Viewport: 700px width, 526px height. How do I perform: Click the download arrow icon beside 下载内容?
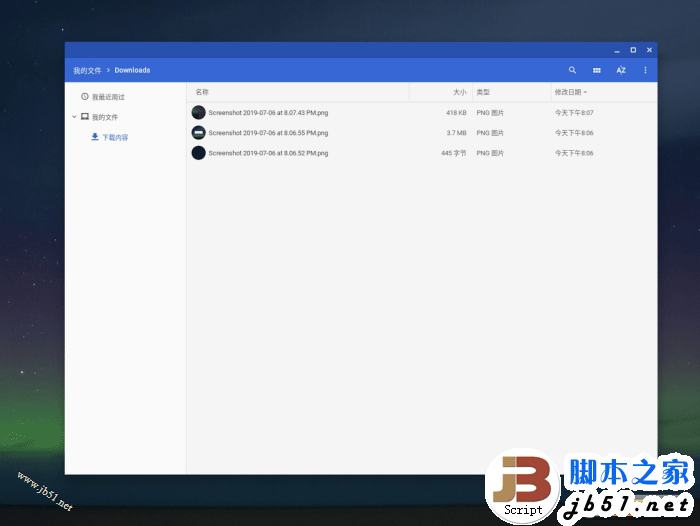point(95,137)
